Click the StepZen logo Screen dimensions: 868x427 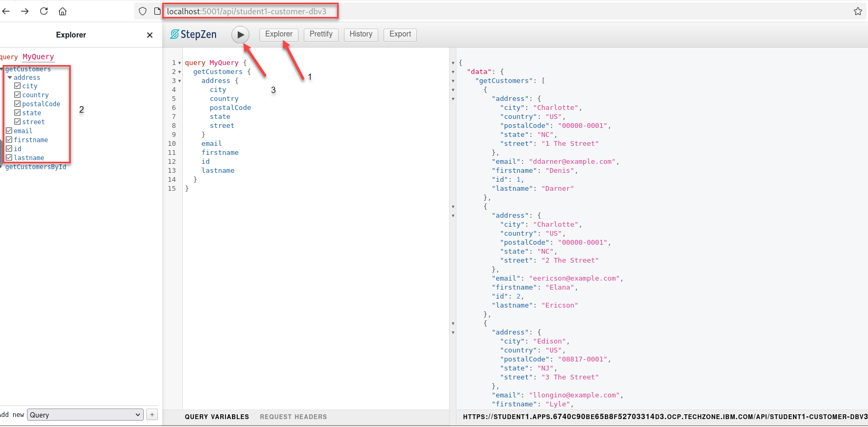click(x=193, y=34)
